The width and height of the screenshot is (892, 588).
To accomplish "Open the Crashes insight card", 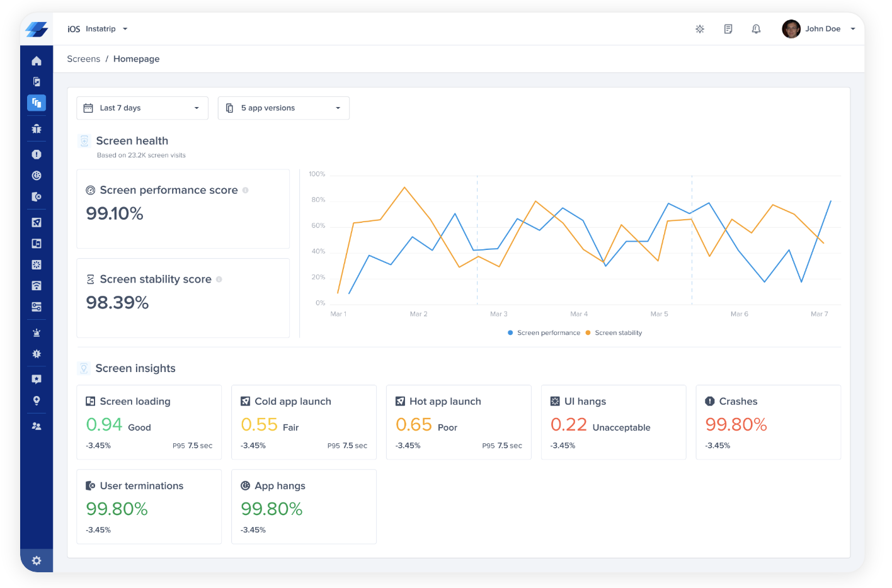I will [769, 422].
